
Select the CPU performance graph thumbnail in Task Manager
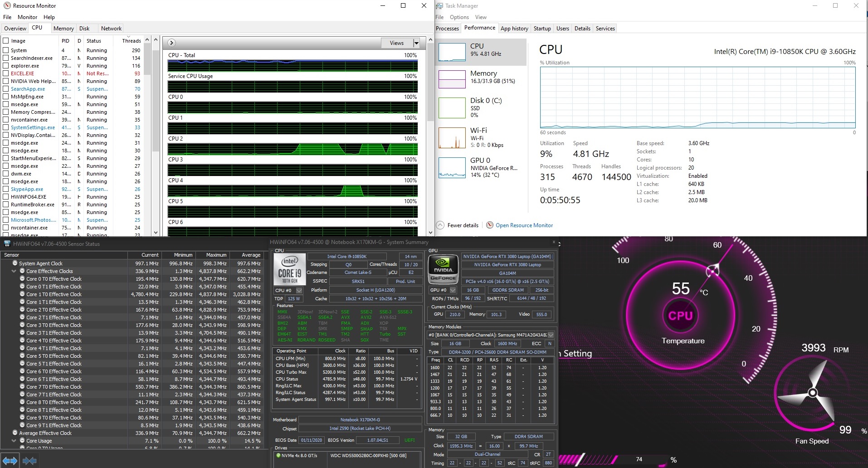click(x=452, y=52)
